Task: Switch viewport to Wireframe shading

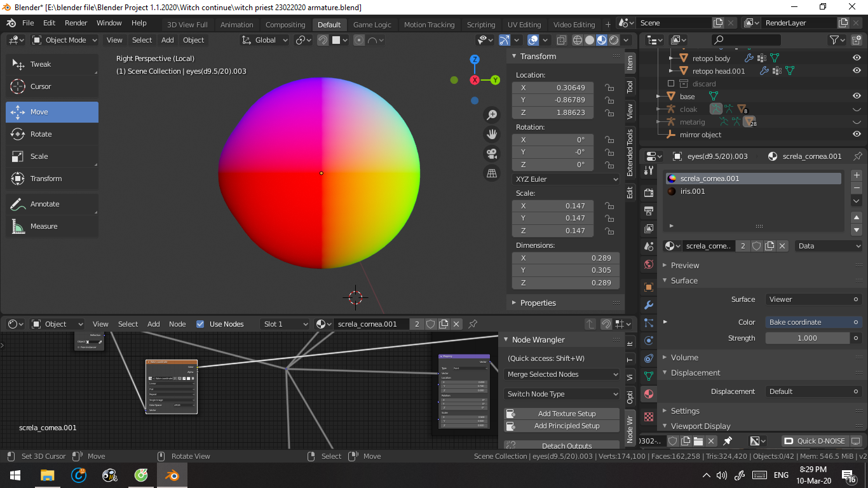Action: coord(577,40)
